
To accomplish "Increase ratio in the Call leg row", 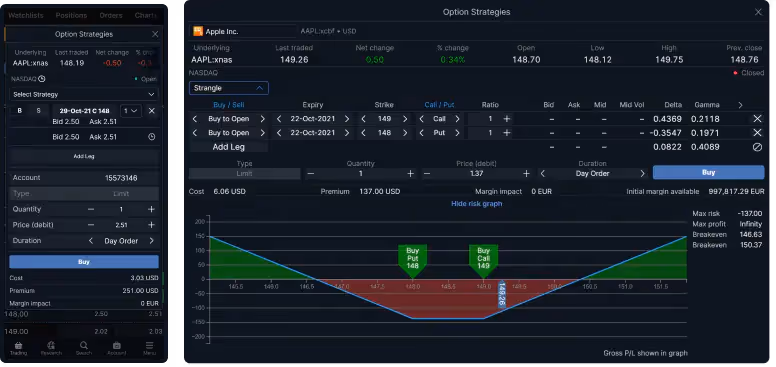I will tap(507, 119).
